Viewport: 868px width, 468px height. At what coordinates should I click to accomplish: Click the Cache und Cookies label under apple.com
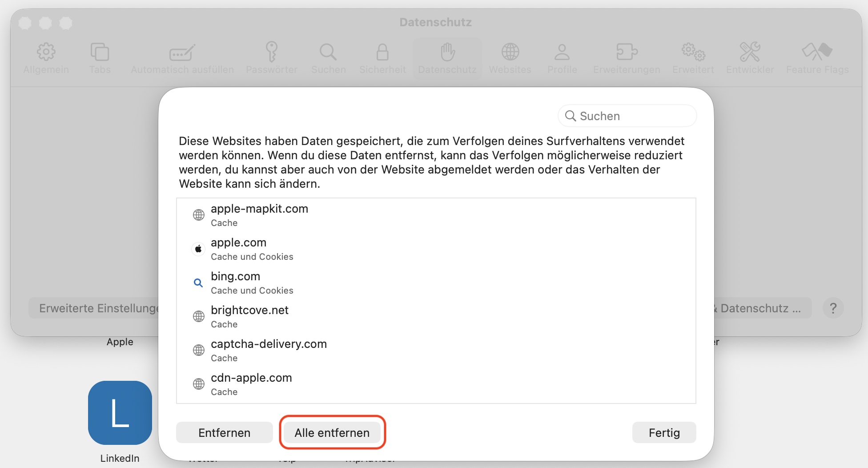(252, 257)
